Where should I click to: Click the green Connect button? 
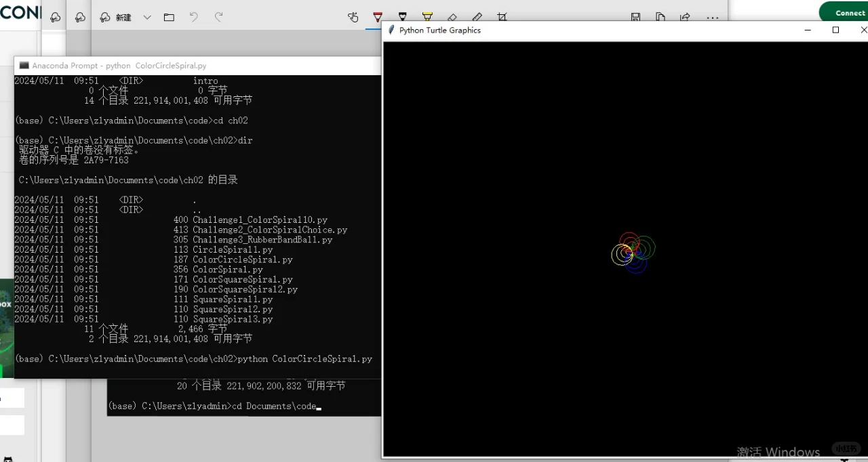pos(845,13)
